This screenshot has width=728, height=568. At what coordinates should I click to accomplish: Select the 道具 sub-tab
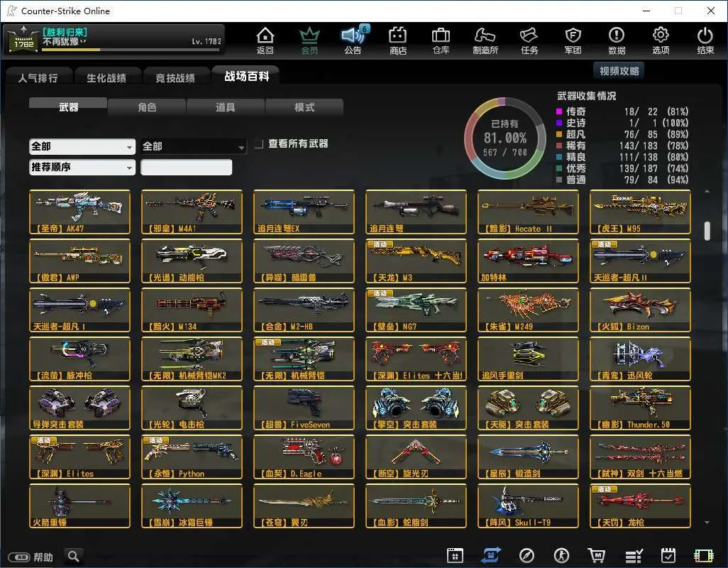[225, 107]
